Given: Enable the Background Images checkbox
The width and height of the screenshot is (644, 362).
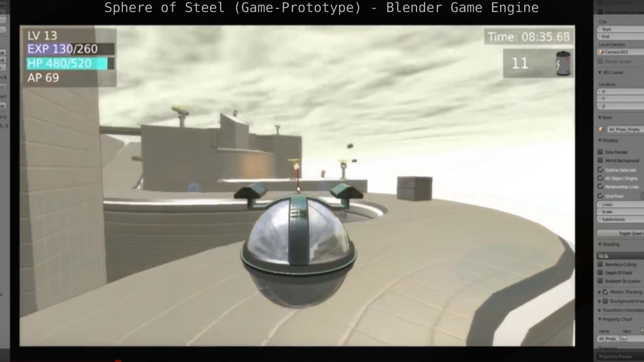Looking at the screenshot, I should point(605,301).
